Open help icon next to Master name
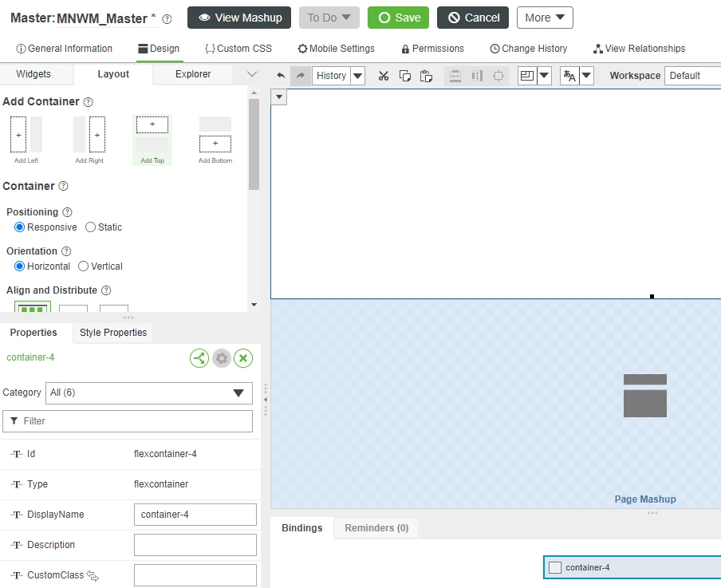Viewport: 721px width, 588px height. [x=167, y=19]
